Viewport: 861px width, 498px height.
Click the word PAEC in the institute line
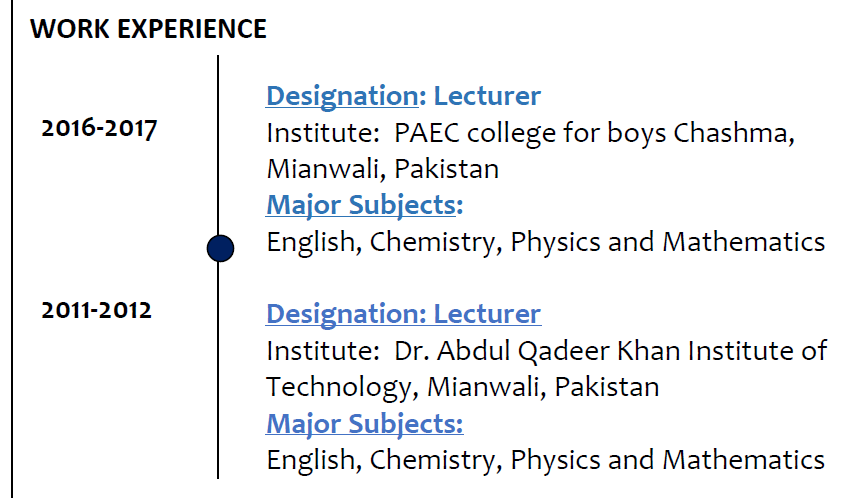point(428,133)
